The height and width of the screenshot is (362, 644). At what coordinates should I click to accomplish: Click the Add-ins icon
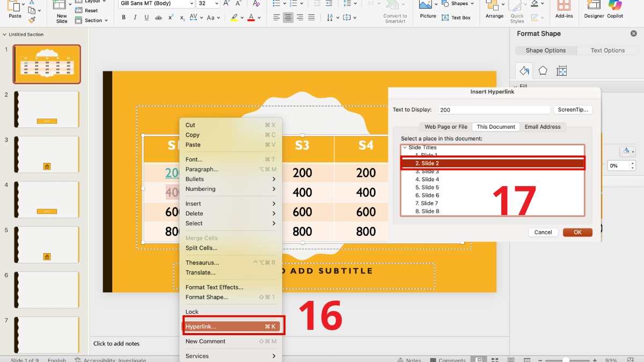pyautogui.click(x=564, y=6)
